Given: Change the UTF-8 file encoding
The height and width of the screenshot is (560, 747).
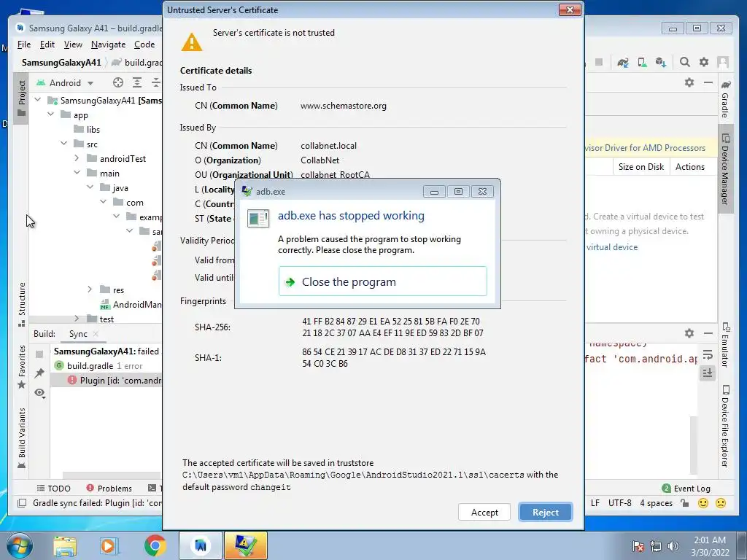Looking at the screenshot, I should [619, 503].
